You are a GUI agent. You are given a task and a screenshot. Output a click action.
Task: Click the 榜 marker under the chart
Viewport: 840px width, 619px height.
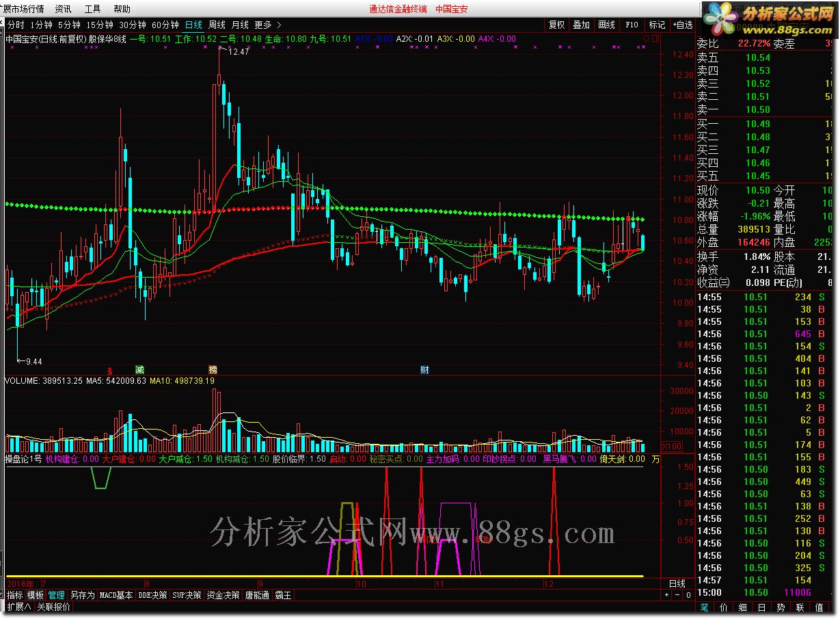(x=213, y=369)
